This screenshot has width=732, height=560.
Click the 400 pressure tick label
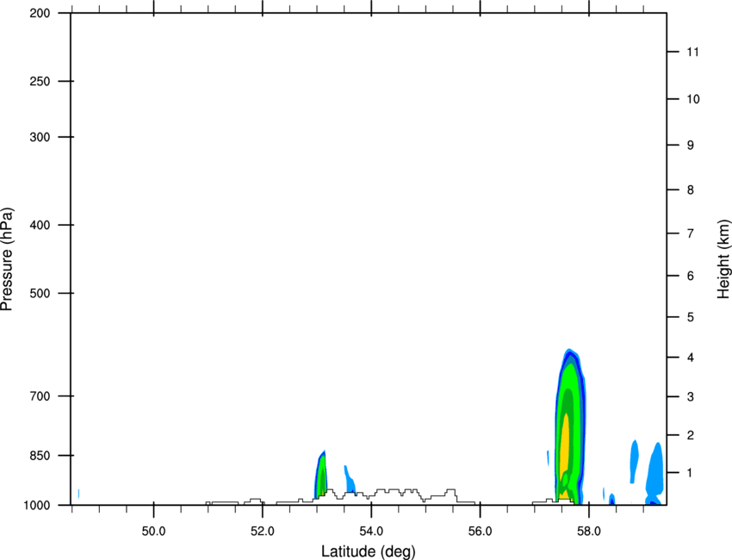(x=40, y=225)
